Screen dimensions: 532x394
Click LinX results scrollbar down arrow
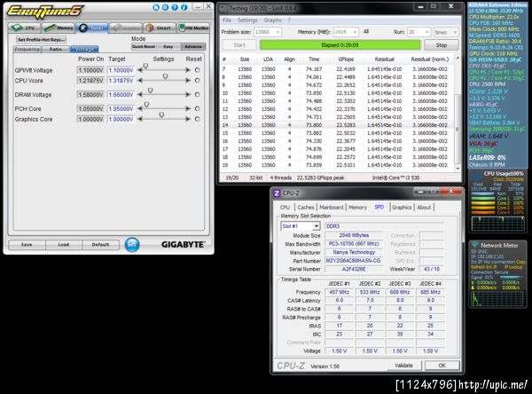coord(457,168)
